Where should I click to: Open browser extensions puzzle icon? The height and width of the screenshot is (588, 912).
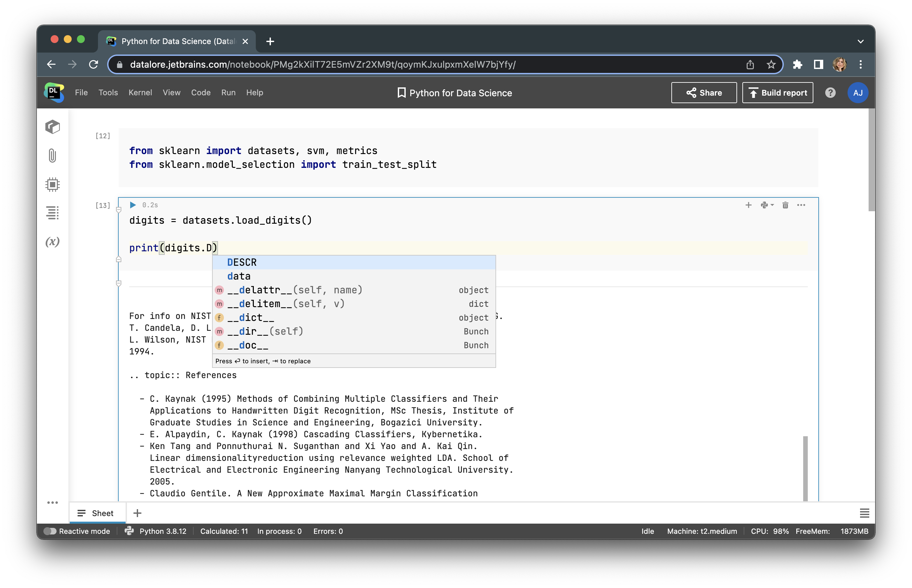click(x=797, y=64)
